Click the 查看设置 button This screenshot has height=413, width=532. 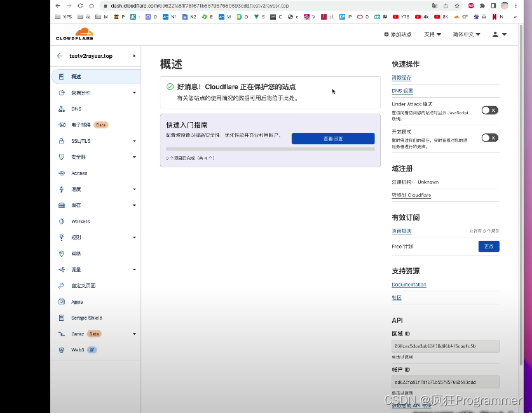coord(332,138)
